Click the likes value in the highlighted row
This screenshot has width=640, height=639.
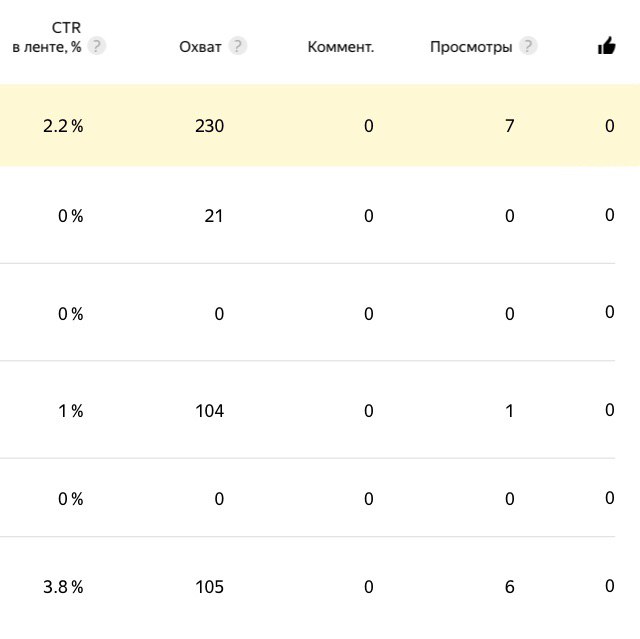609,126
